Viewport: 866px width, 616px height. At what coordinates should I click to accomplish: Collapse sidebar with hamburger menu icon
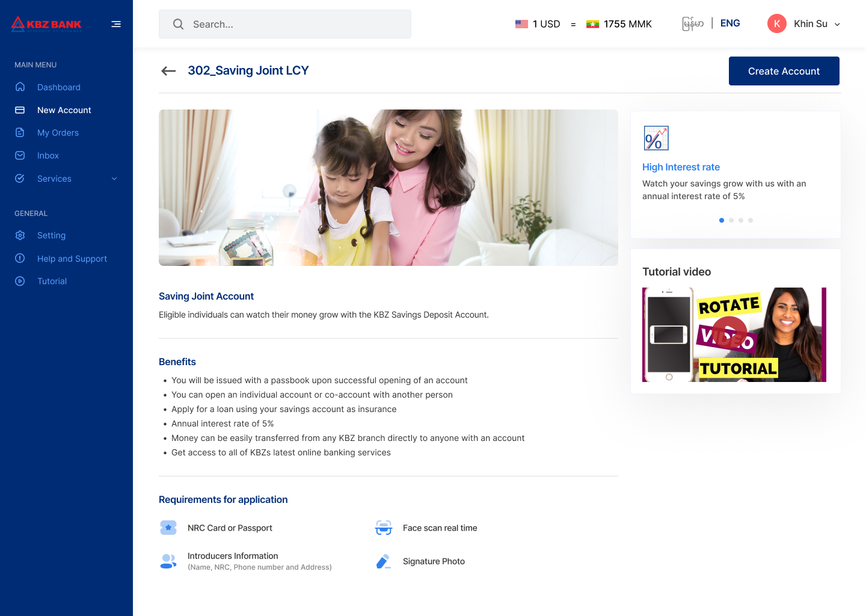tap(116, 24)
